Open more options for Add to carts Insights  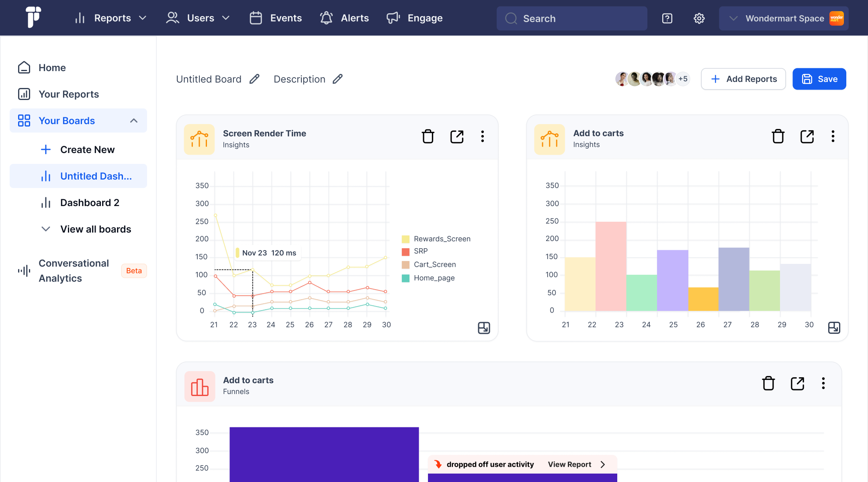click(833, 137)
